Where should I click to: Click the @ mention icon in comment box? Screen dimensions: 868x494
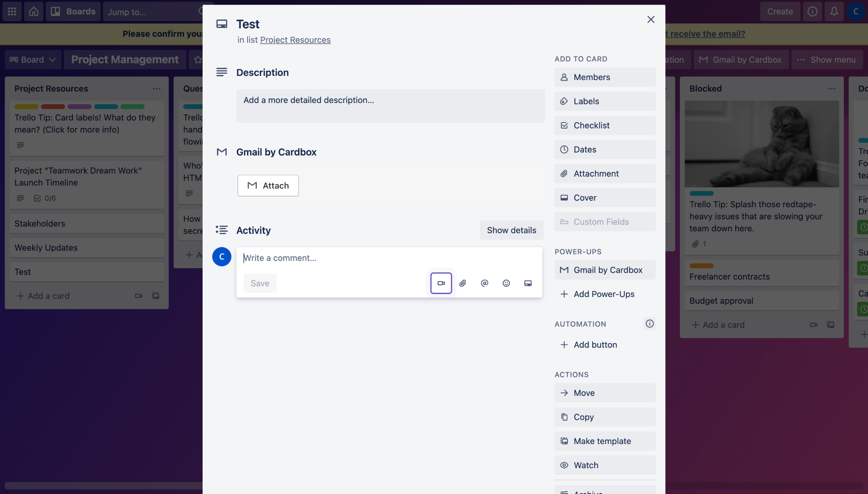tap(484, 283)
